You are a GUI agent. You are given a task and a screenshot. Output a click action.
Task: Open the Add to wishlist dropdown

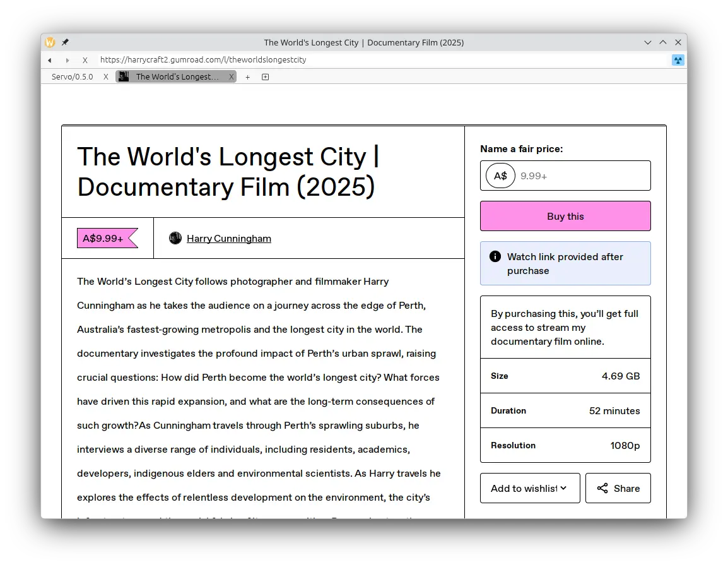pyautogui.click(x=530, y=488)
